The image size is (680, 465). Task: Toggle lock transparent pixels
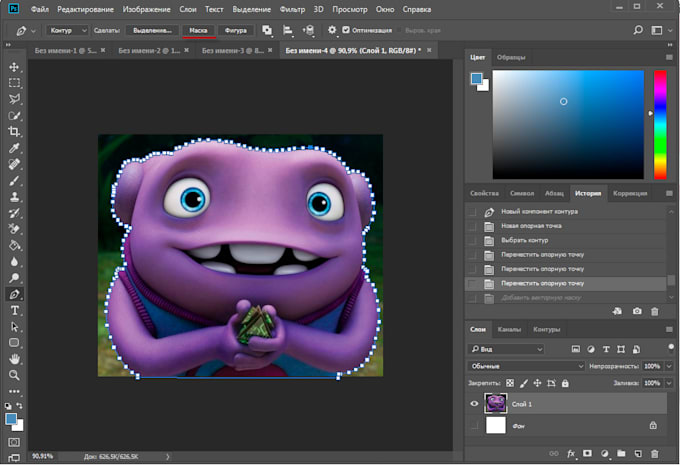coord(510,383)
